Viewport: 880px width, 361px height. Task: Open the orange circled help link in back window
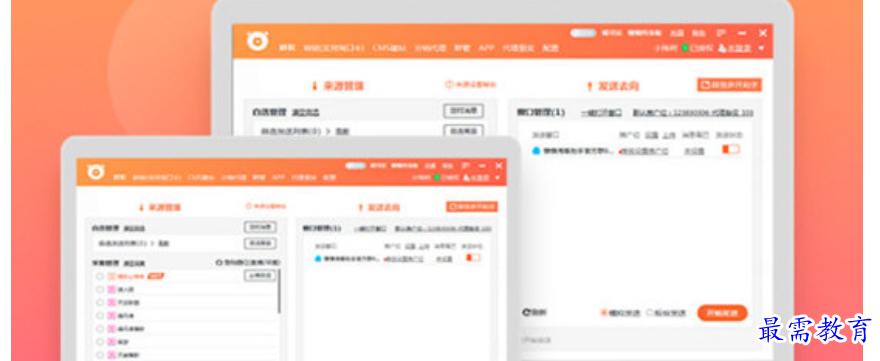click(471, 85)
